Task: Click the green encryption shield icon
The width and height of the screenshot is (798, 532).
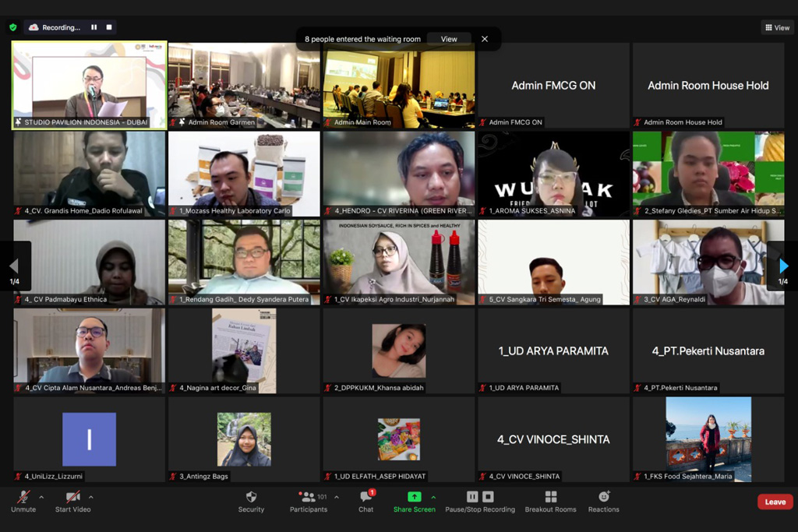Action: 13,27
